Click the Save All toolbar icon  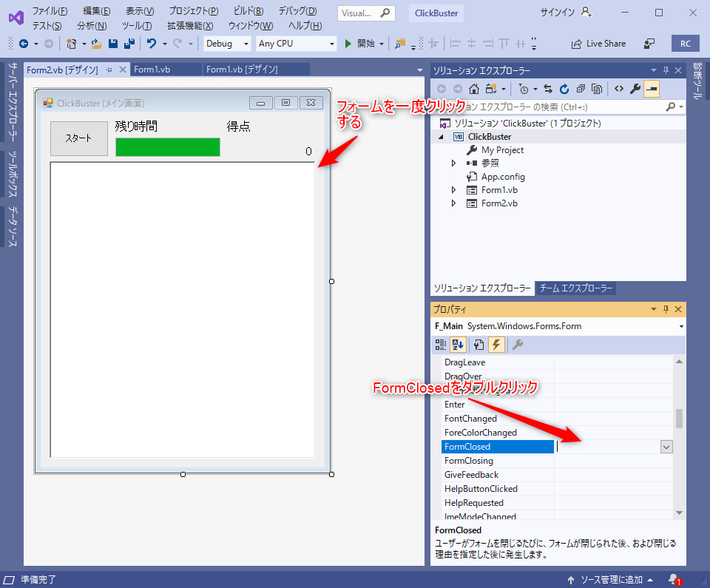(129, 44)
